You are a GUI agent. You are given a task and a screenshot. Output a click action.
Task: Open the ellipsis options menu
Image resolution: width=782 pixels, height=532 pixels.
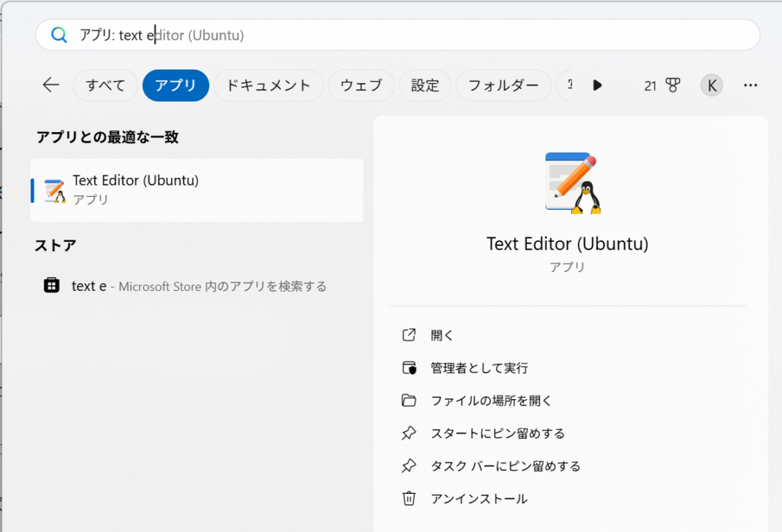(x=750, y=85)
